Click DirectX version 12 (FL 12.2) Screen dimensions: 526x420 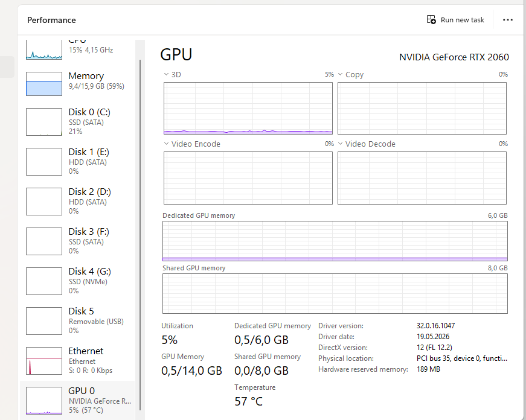[434, 348]
